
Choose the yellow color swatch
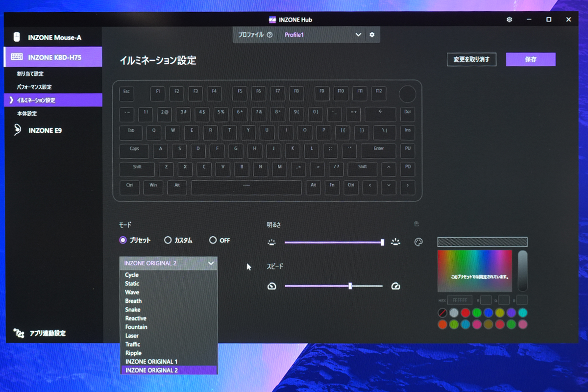pyautogui.click(x=500, y=313)
